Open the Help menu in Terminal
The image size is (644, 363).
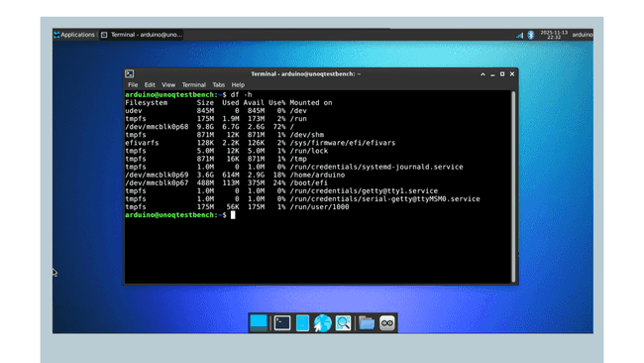(x=238, y=84)
